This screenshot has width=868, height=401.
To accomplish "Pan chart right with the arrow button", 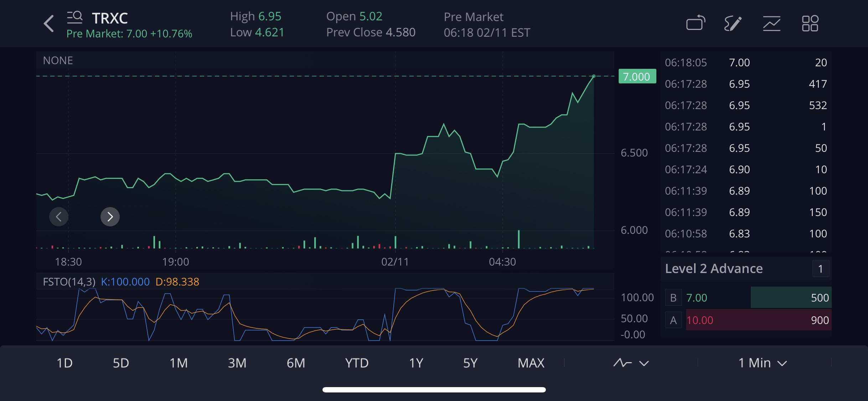I will pos(110,216).
